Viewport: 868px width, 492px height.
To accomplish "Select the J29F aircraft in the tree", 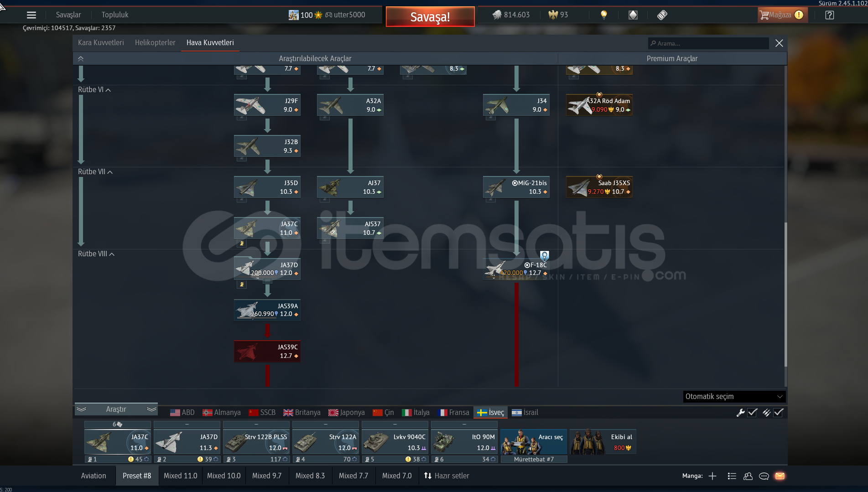I will point(267,105).
